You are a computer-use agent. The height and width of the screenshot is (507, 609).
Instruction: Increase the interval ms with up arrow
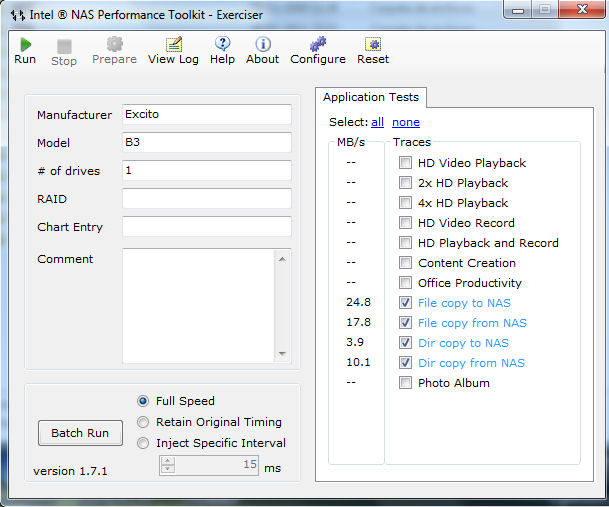click(167, 461)
